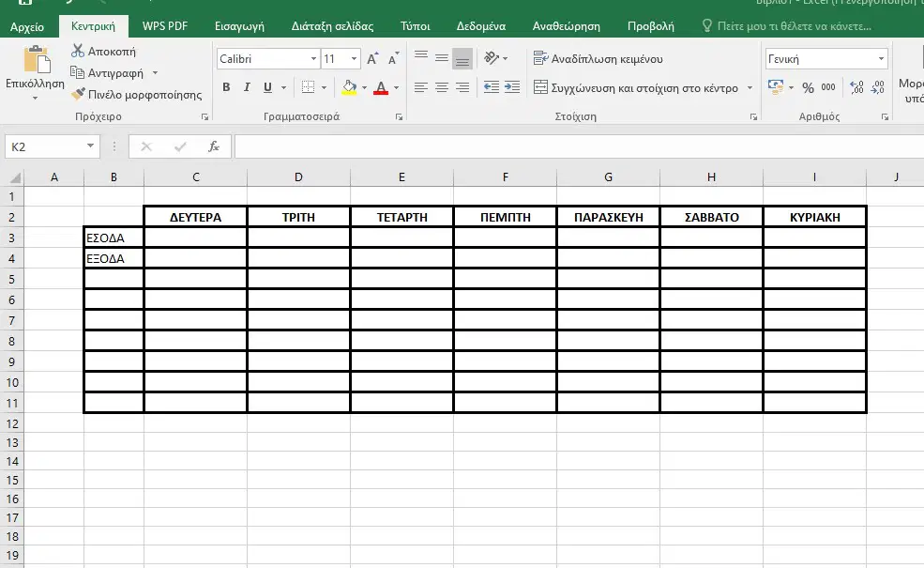Center text horizontally icon

[x=442, y=87]
